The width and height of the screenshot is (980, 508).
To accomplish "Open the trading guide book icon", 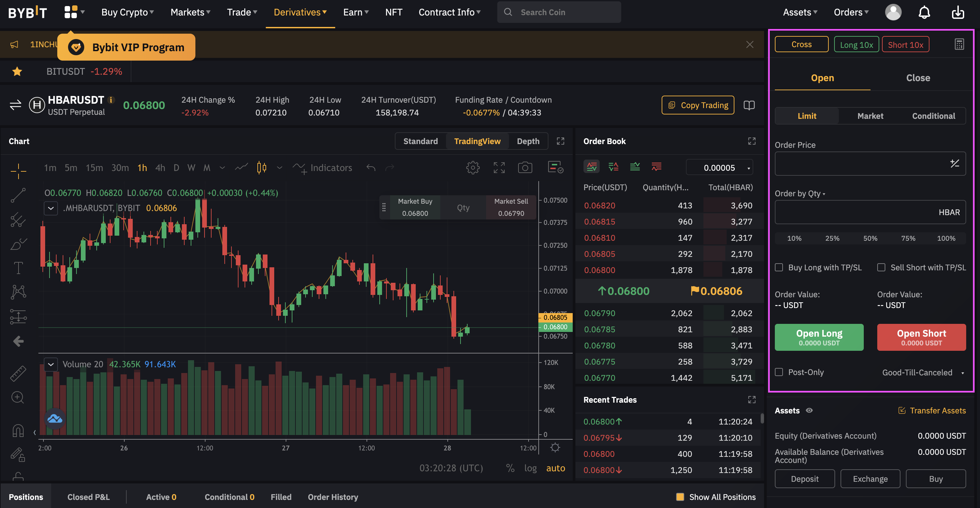I will click(749, 105).
